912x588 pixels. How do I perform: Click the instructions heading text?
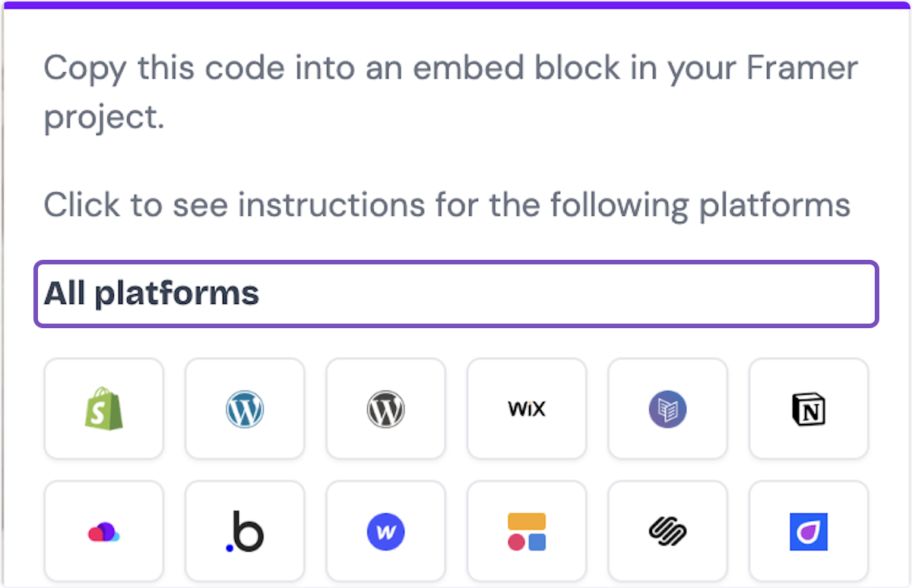pos(448,204)
